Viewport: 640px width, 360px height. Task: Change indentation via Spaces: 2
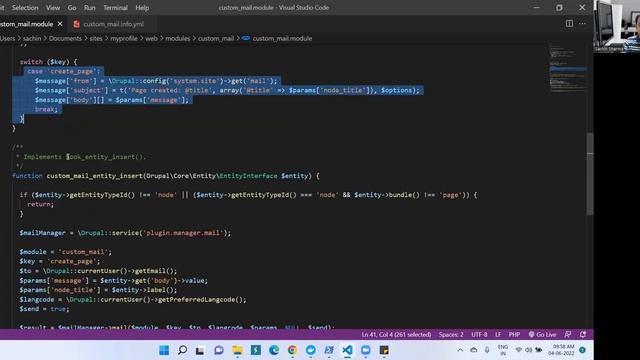point(451,335)
